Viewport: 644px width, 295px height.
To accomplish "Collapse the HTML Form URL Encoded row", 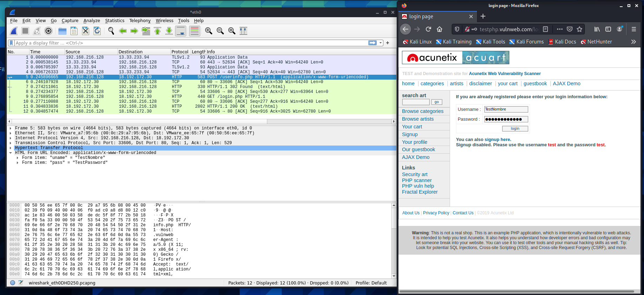I will 11,153.
